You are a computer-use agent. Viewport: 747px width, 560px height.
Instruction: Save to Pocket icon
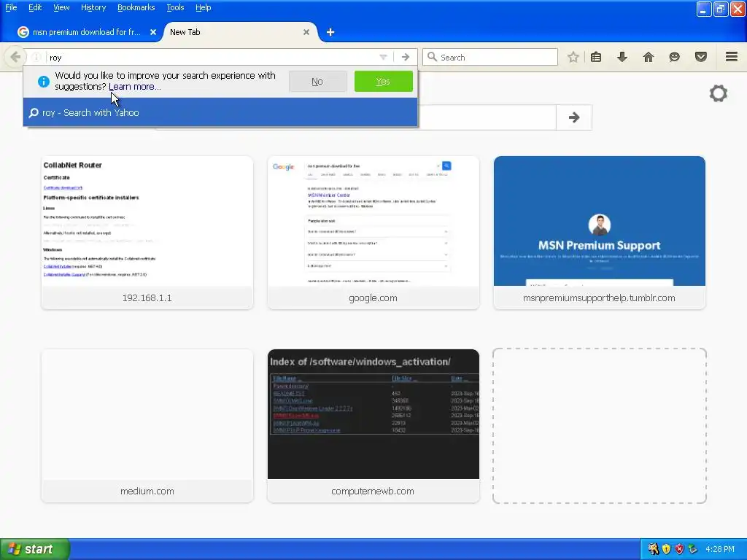[x=701, y=57]
